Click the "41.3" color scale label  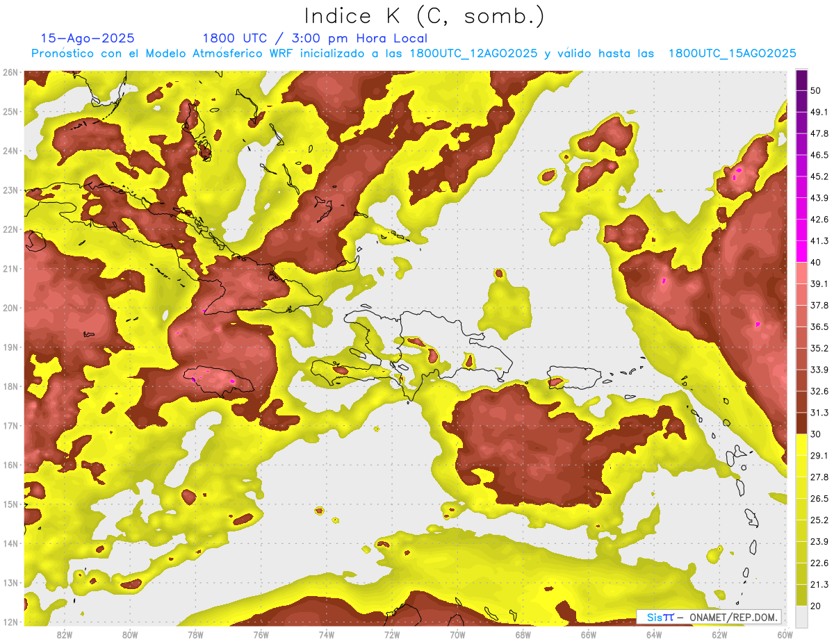819,240
